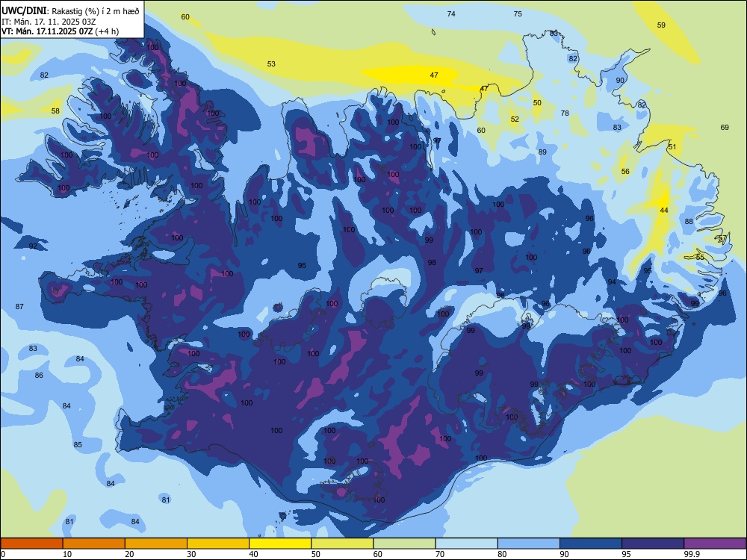747x560 pixels.
Task: Click the 20–30 legend color swatch
Action: [x=156, y=544]
